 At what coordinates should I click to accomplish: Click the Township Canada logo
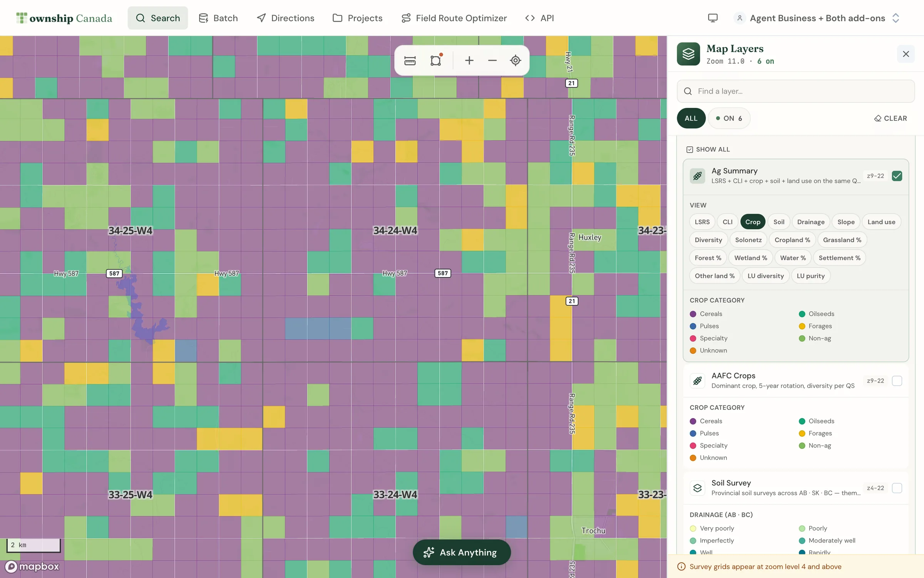pos(64,18)
